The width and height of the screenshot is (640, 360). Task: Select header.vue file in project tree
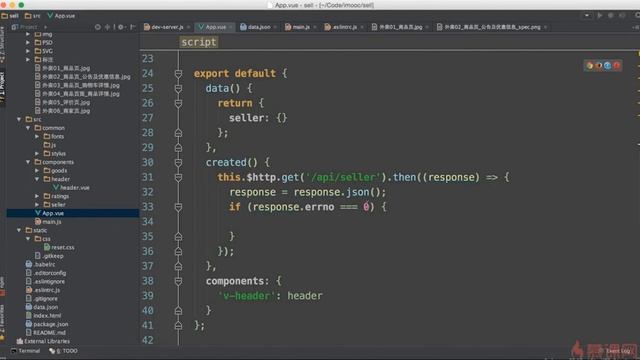tap(71, 188)
